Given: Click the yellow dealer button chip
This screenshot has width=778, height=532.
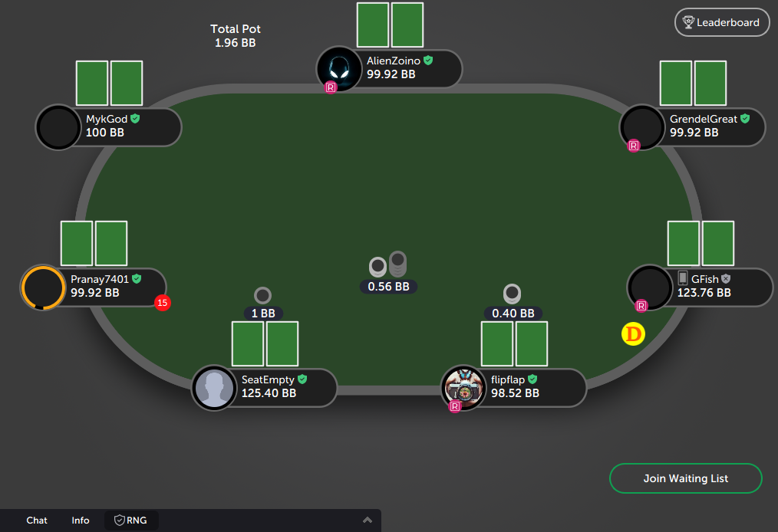Looking at the screenshot, I should click(633, 334).
